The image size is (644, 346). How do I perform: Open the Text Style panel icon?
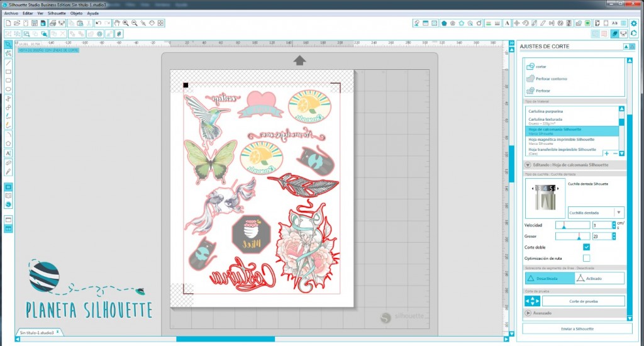tap(508, 23)
